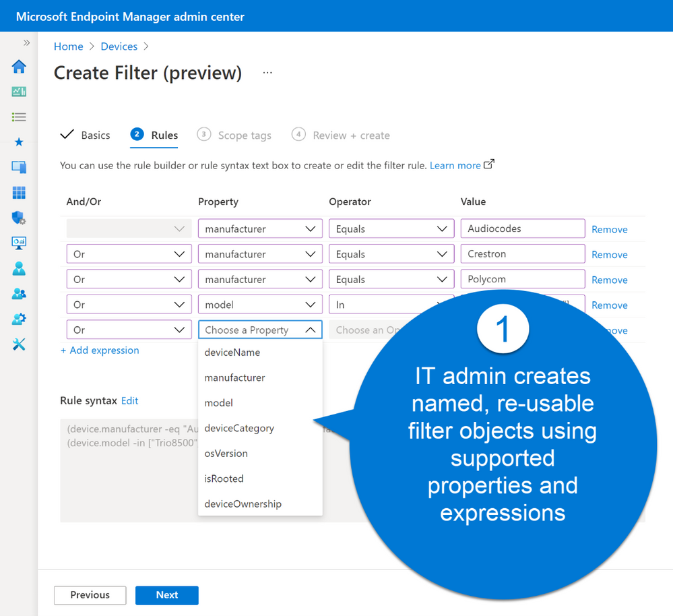The height and width of the screenshot is (616, 673).
Task: Go to Home breadcrumb
Action: tap(68, 47)
